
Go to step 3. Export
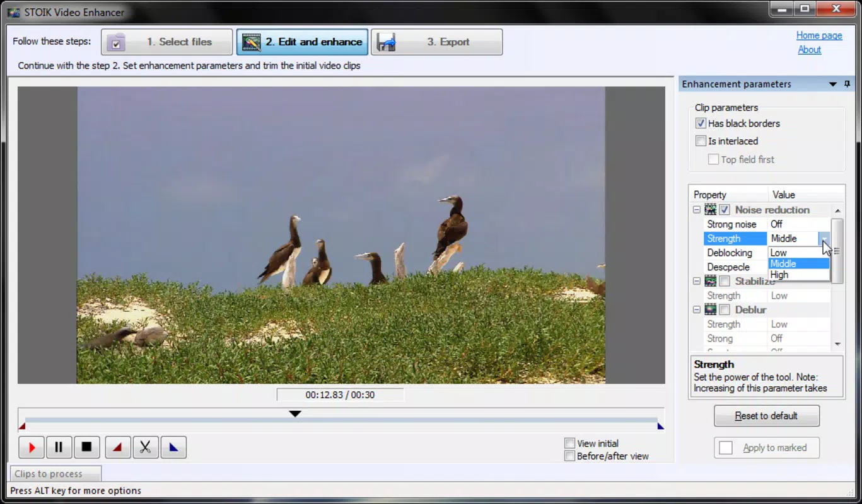pos(437,42)
